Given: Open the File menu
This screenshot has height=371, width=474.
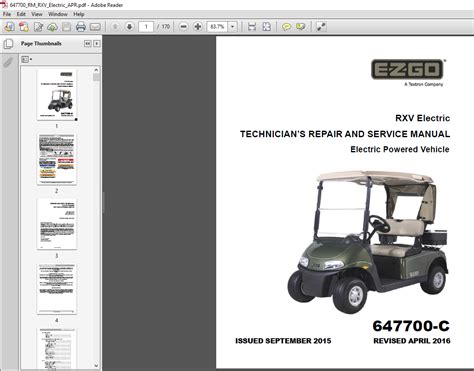Looking at the screenshot, I should point(7,14).
